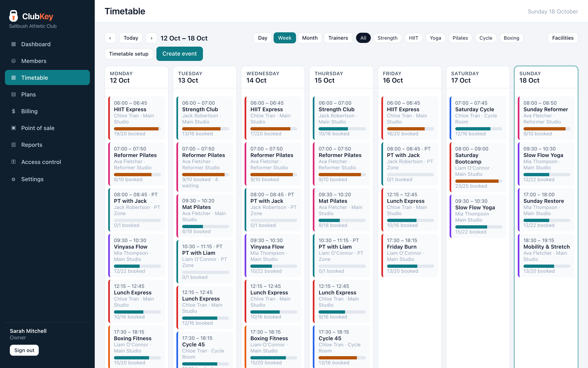This screenshot has height=368, width=588.
Task: Select the All class filter chip
Action: pyautogui.click(x=363, y=38)
